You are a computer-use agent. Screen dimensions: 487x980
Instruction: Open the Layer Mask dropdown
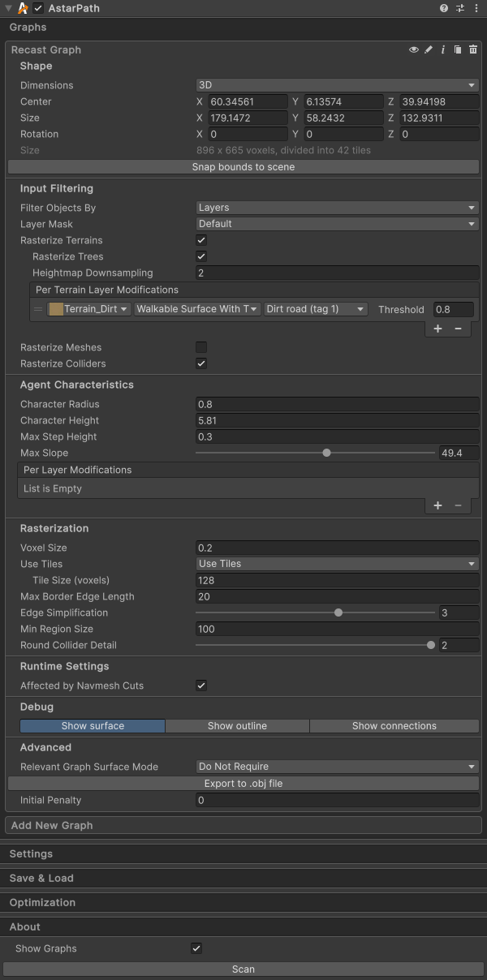click(x=337, y=224)
